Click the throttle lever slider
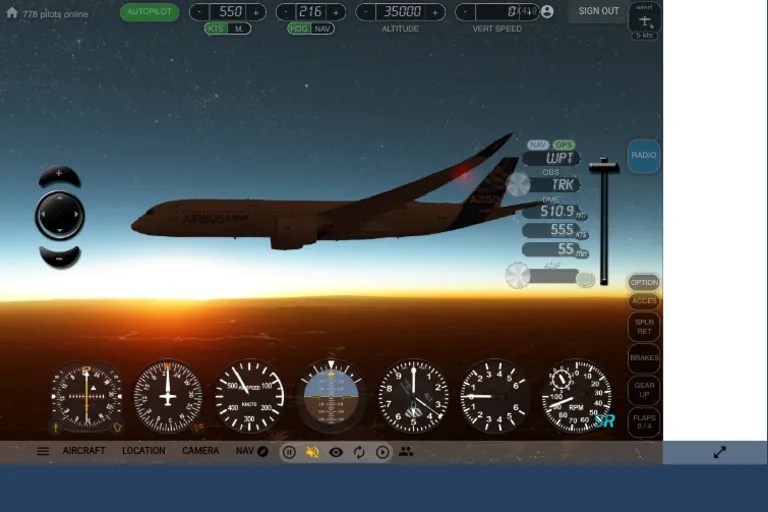This screenshot has height=512, width=768. pyautogui.click(x=604, y=167)
